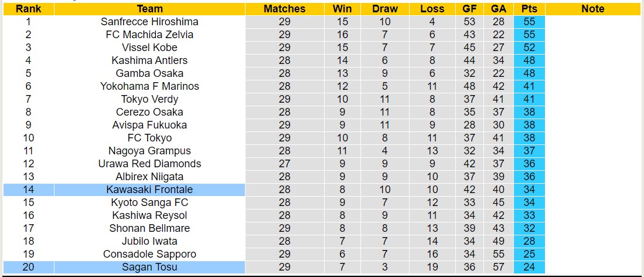Click the Urawa Red Diamonds team name
The width and height of the screenshot is (644, 277).
point(149,164)
